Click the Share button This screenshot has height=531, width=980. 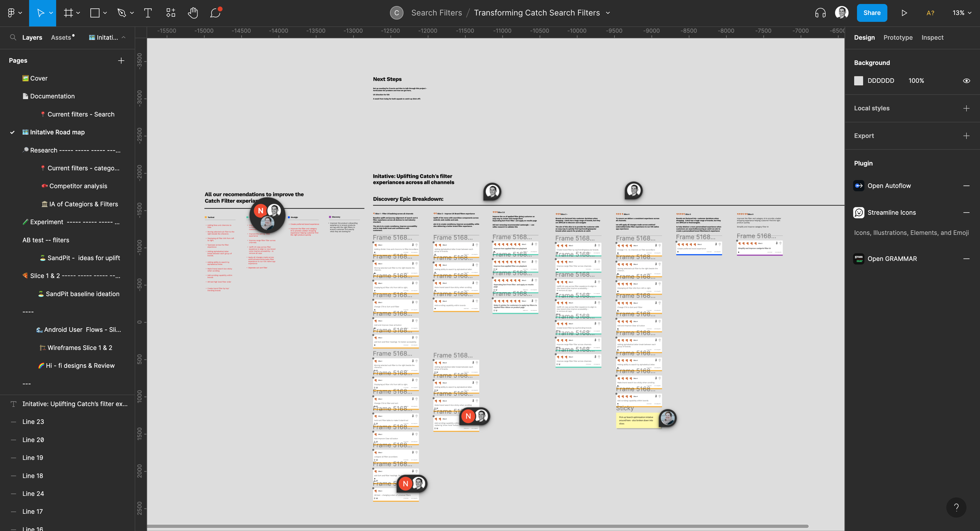click(872, 13)
